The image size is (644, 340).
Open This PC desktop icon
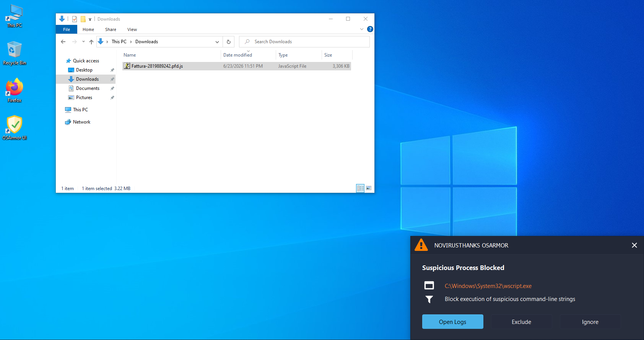point(15,16)
